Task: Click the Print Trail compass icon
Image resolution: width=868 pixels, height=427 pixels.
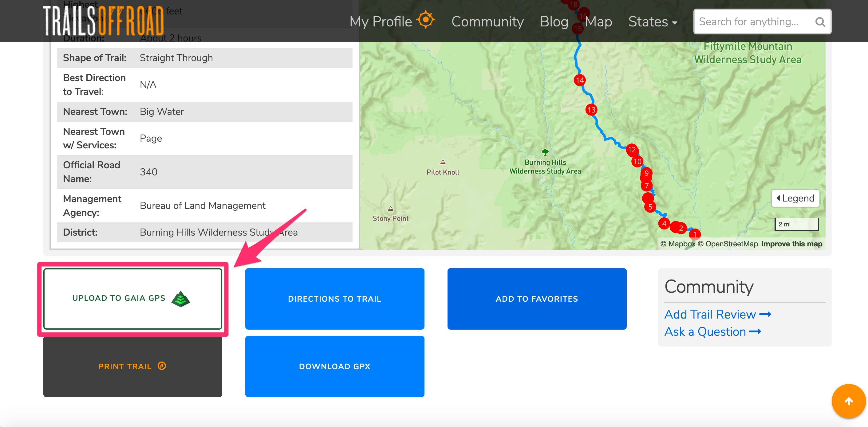Action: [162, 366]
